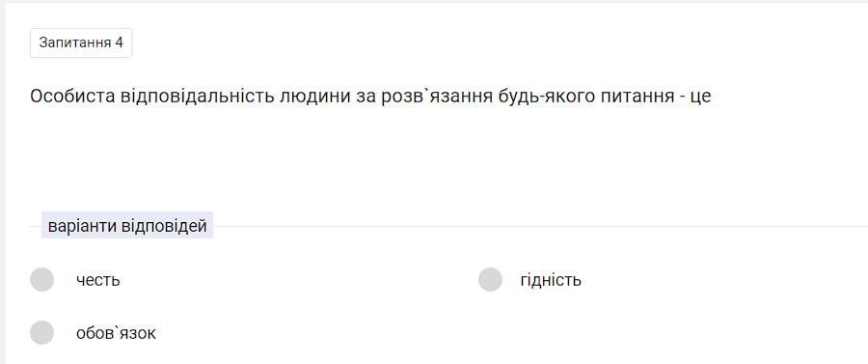Click the word це ending the question

coord(700,98)
